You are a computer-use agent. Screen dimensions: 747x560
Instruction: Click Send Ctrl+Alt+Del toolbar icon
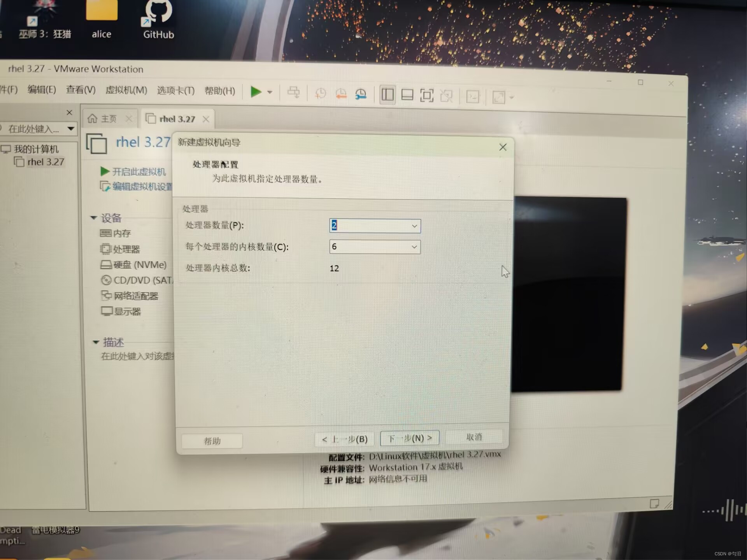click(294, 93)
